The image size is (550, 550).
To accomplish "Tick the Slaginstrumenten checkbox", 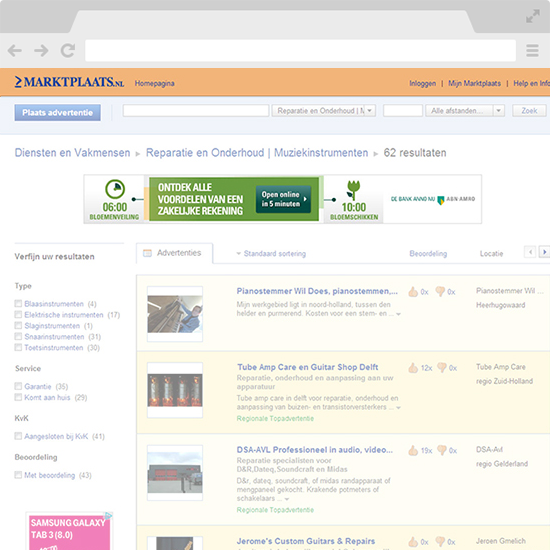I will coord(18,326).
